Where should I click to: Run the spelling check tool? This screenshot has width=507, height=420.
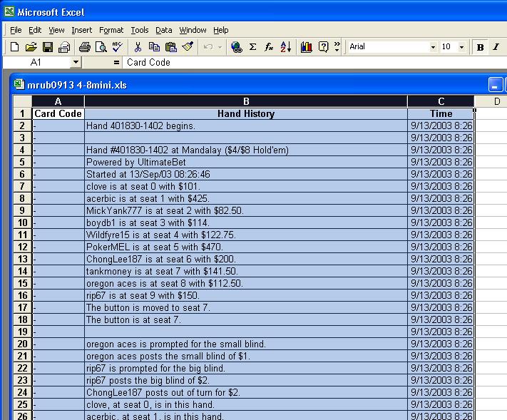(117, 47)
